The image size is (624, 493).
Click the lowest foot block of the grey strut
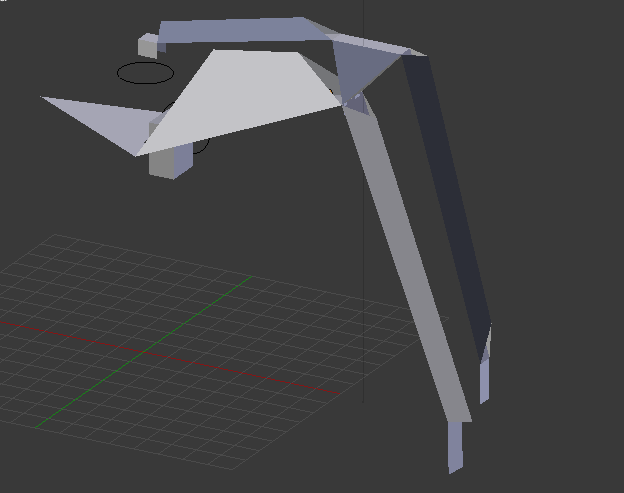[456, 446]
